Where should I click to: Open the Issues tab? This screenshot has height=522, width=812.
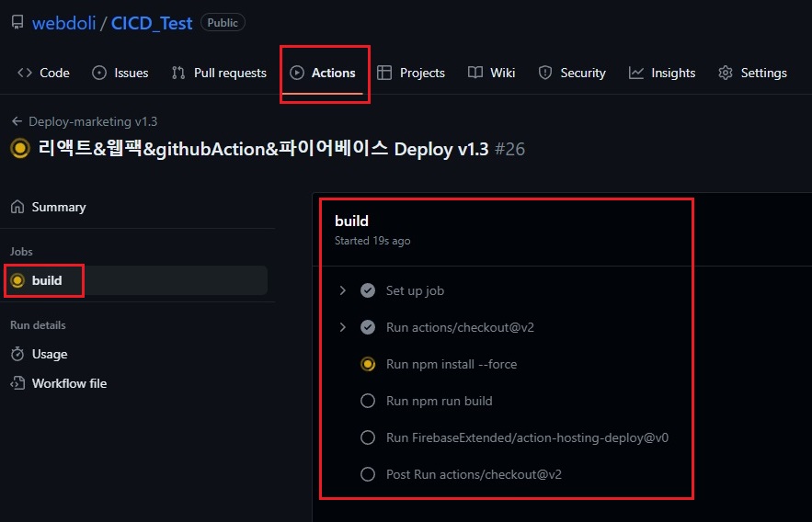click(120, 73)
